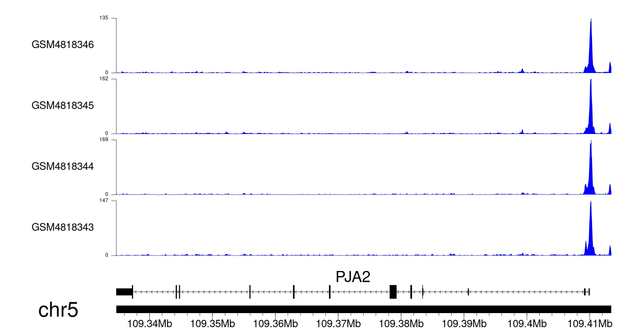Select the 135 y-axis maximum value

(x=104, y=18)
